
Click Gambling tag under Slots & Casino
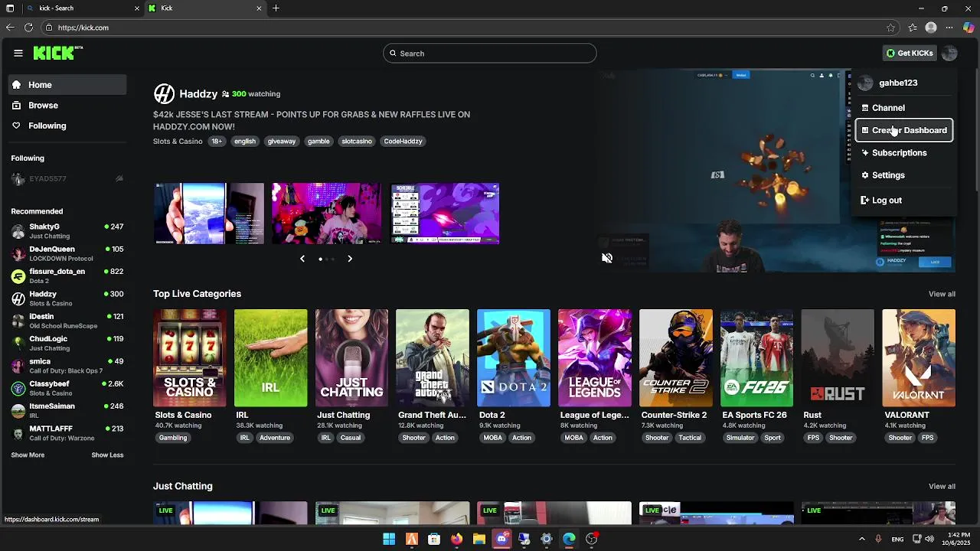pyautogui.click(x=173, y=438)
